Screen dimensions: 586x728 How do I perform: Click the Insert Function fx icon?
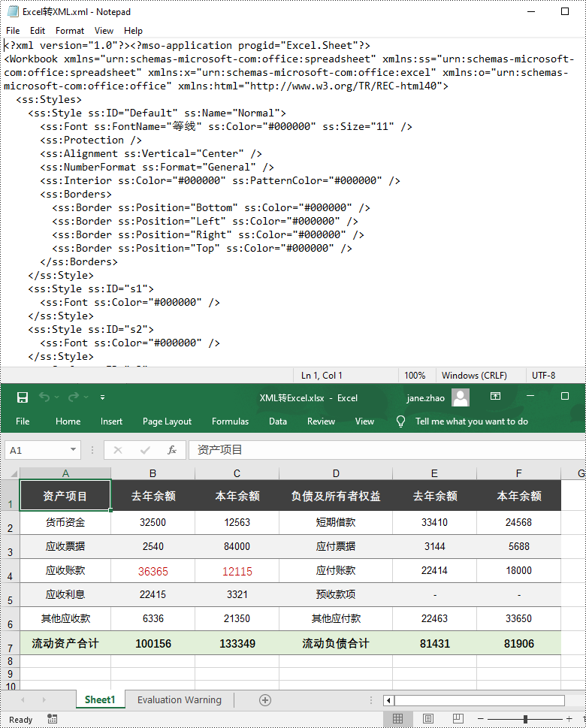tap(172, 450)
